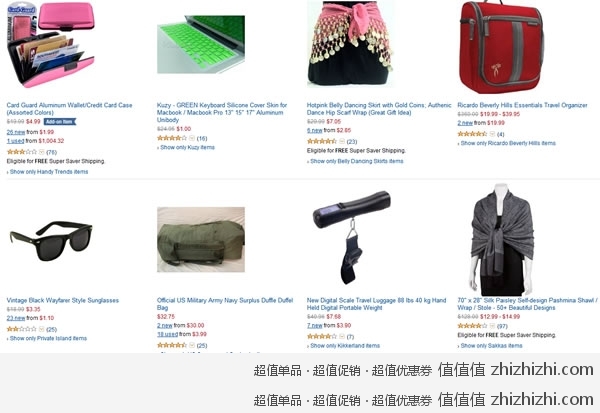This screenshot has height=413, width=600.
Task: Click the Add-on Item badge
Action: 60,122
